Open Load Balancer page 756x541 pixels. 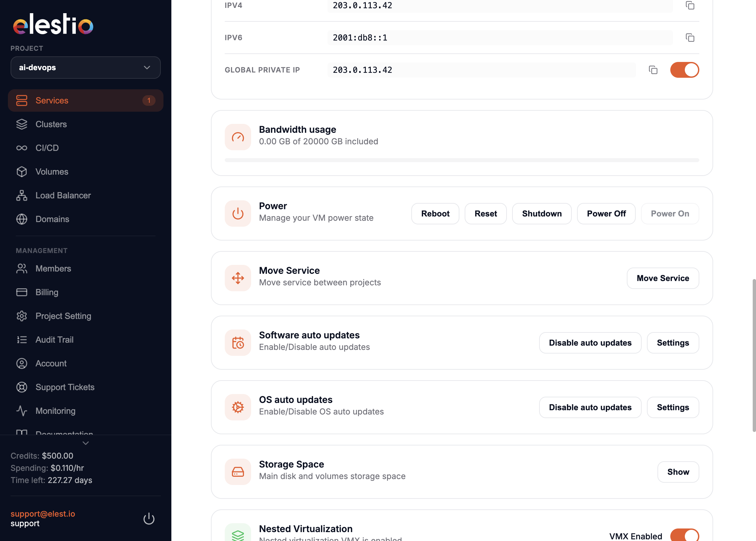click(x=86, y=195)
